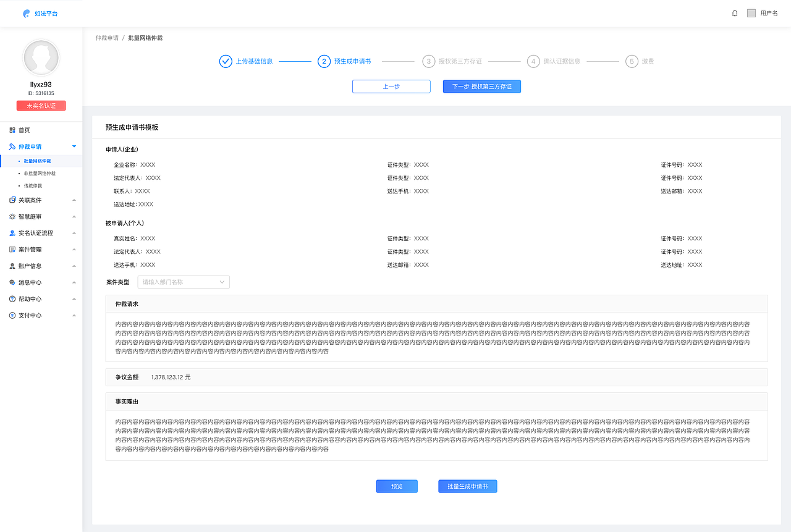Select 传统仲裁 submenu item
The width and height of the screenshot is (791, 532).
click(x=33, y=185)
